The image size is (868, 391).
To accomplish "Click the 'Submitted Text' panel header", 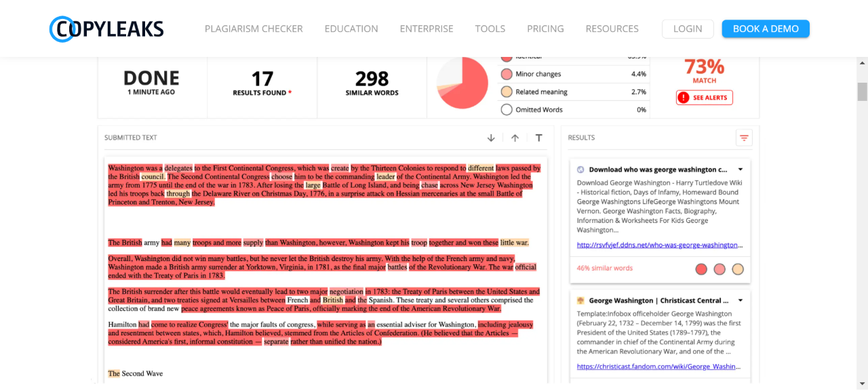I will pos(131,138).
